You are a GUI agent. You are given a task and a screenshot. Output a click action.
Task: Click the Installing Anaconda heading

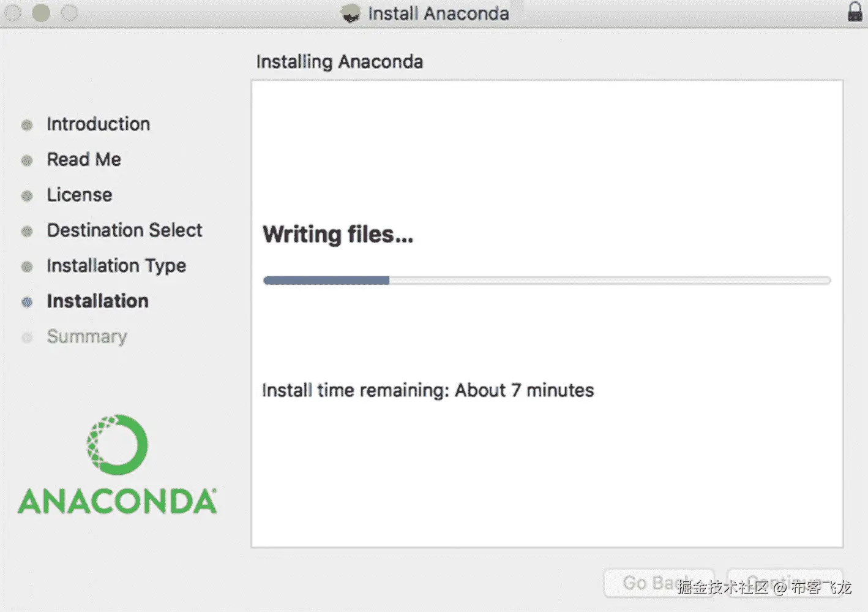pyautogui.click(x=340, y=62)
